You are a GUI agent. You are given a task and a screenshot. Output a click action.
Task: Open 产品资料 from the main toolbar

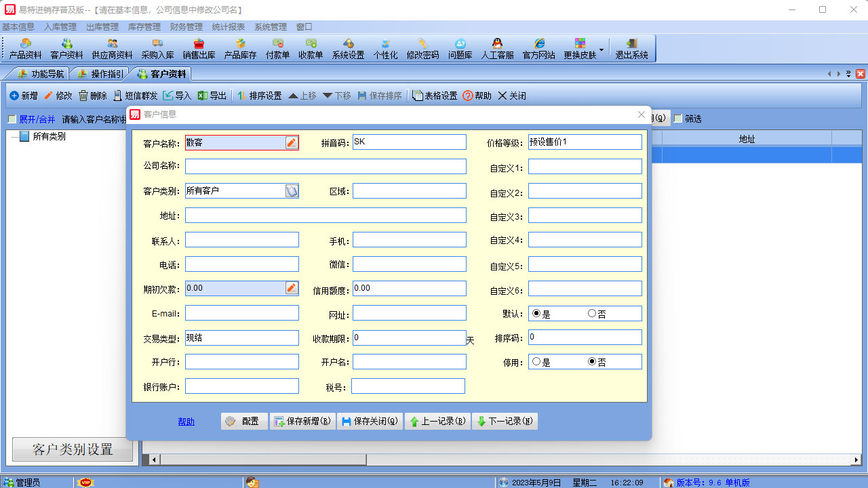click(x=25, y=49)
